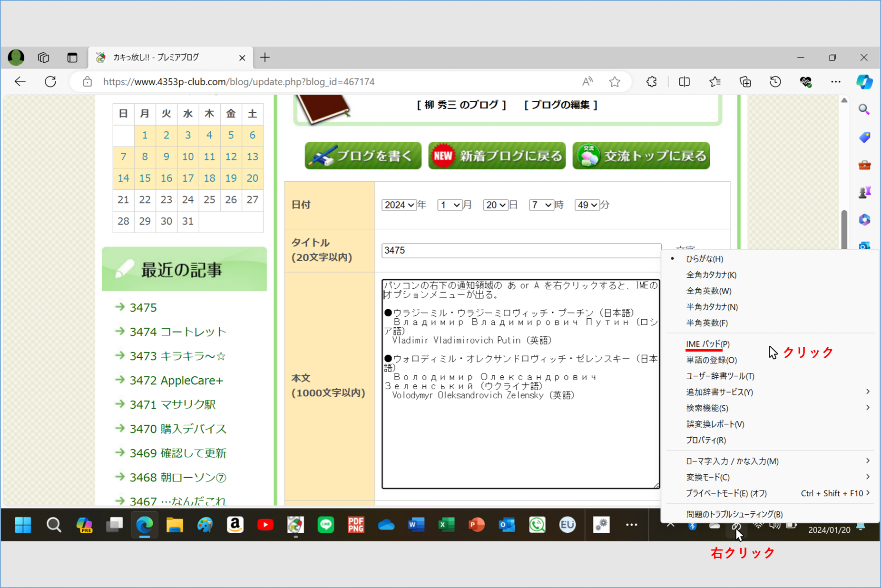Open the day dropdown showing 20
The image size is (881, 588).
tap(495, 205)
